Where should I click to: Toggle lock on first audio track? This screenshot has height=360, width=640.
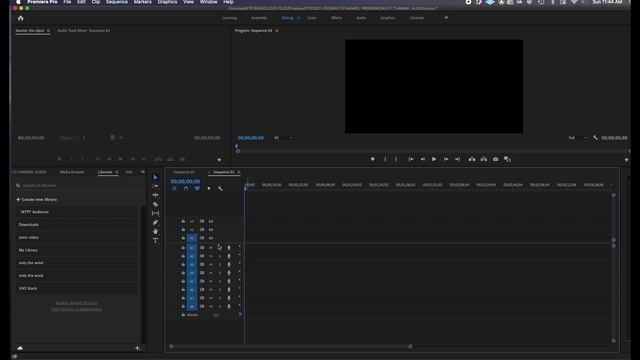(x=183, y=248)
